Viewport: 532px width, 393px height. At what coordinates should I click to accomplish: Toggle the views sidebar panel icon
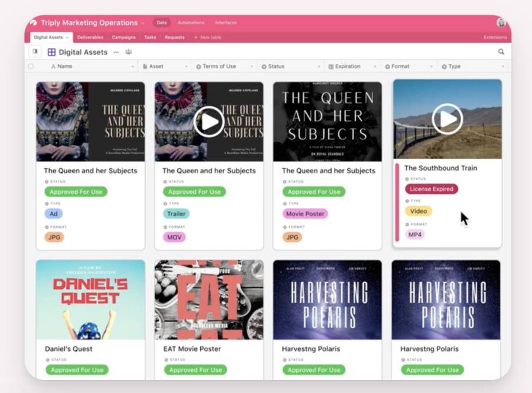(35, 51)
